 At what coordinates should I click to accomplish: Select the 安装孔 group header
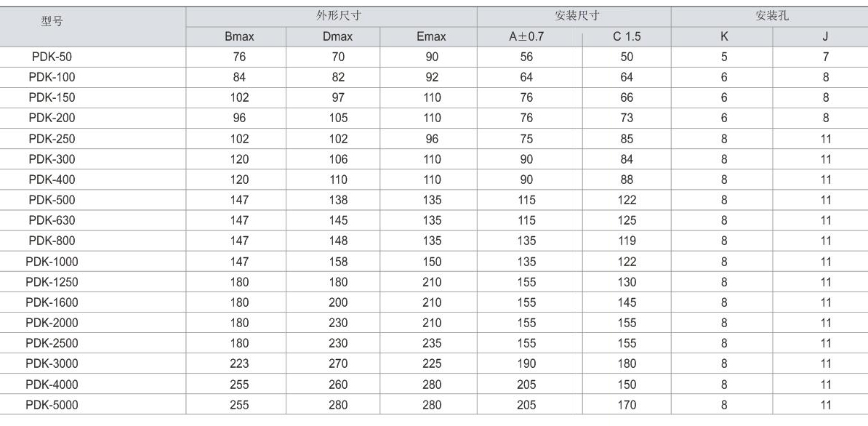772,16
